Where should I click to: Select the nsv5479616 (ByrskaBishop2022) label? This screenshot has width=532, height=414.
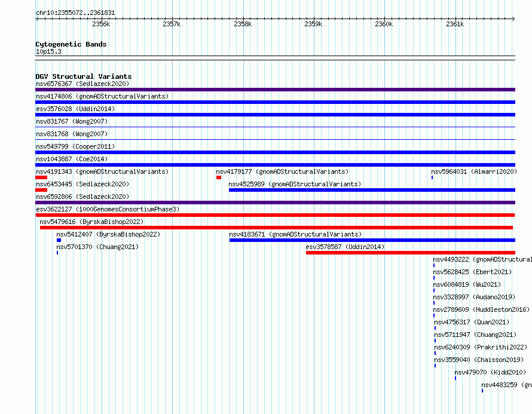coord(91,222)
